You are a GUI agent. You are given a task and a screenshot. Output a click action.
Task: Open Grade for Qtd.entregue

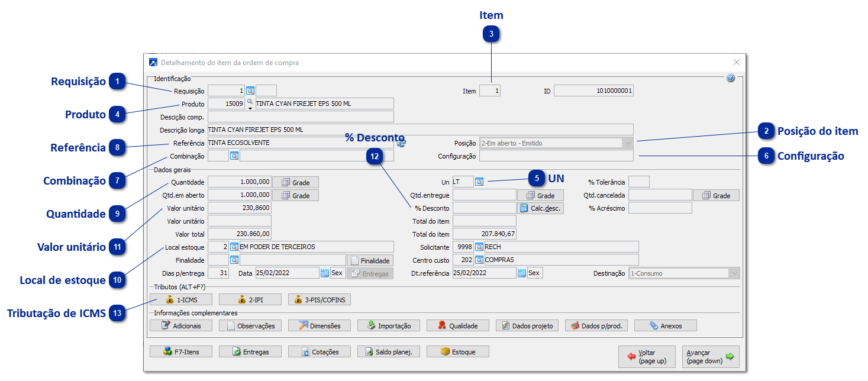click(540, 195)
